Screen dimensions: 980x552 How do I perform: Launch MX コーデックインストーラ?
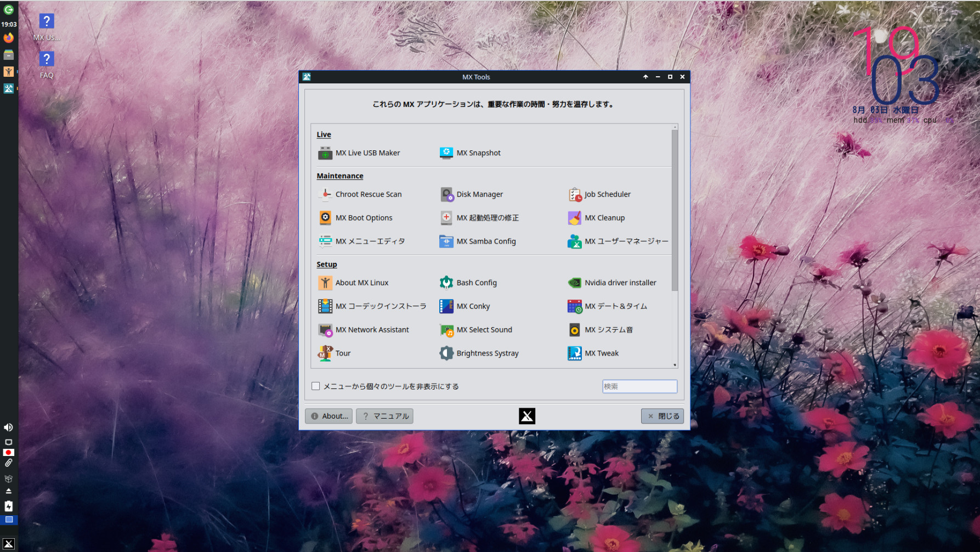(x=372, y=306)
